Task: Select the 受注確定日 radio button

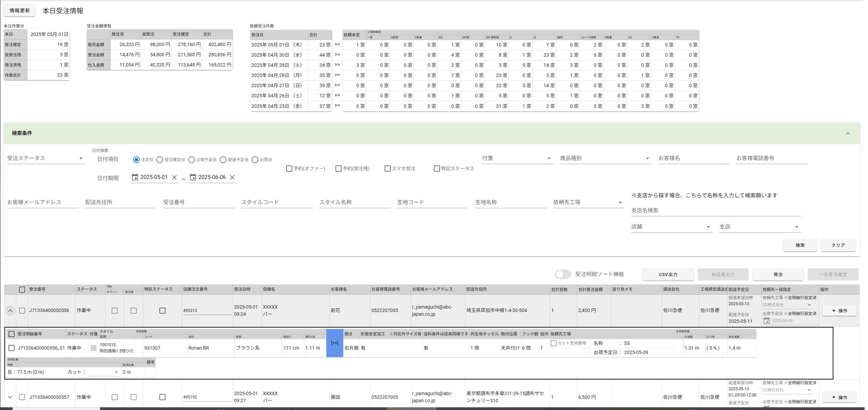Action: point(160,160)
